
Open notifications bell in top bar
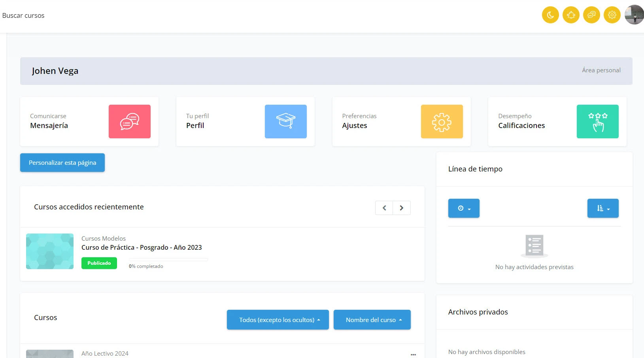tap(571, 15)
